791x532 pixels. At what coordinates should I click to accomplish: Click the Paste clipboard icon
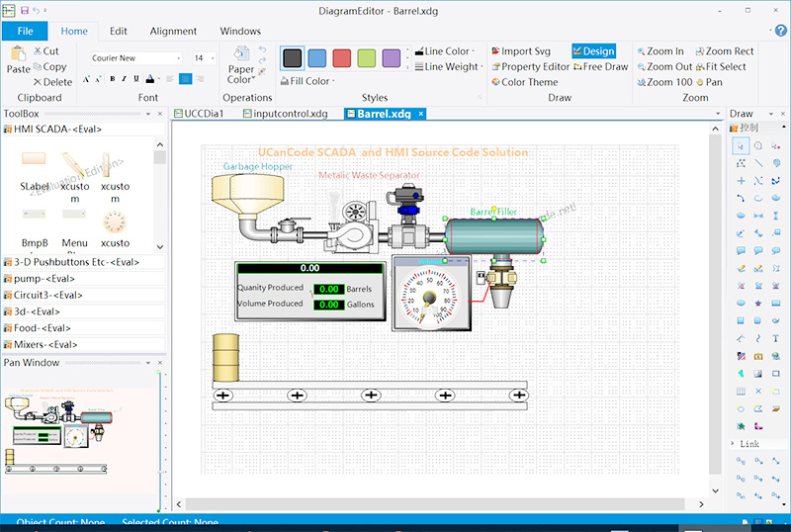tap(18, 54)
